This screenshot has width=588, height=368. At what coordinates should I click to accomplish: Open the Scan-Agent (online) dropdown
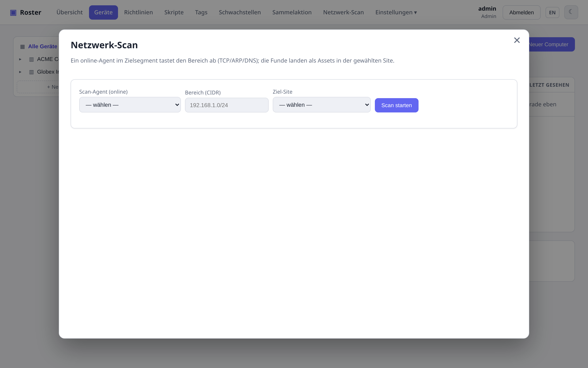130,105
